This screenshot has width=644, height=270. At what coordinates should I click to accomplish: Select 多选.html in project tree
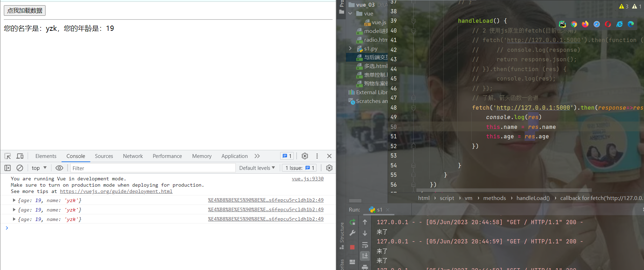pyautogui.click(x=372, y=66)
